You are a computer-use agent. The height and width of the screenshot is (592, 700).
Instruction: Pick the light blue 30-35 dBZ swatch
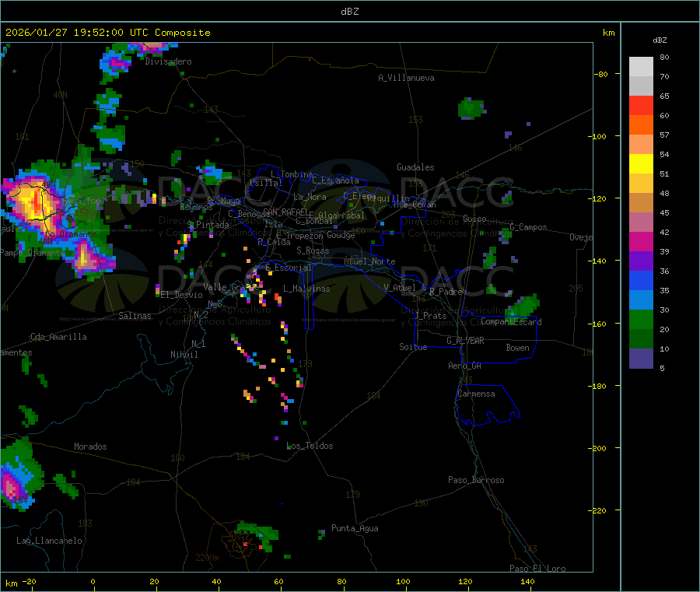(641, 300)
